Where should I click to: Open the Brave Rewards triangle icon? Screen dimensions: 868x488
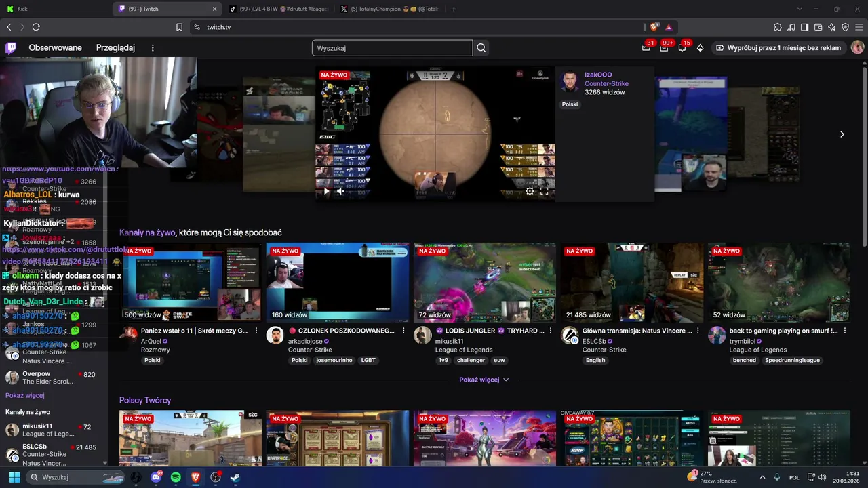click(669, 27)
